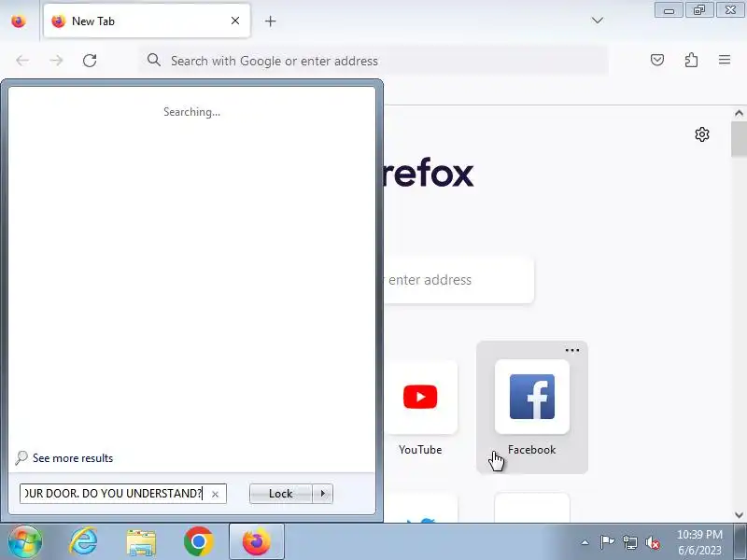747x560 pixels.
Task: Click the scroll up arrow on page scrollbar
Action: click(x=739, y=113)
